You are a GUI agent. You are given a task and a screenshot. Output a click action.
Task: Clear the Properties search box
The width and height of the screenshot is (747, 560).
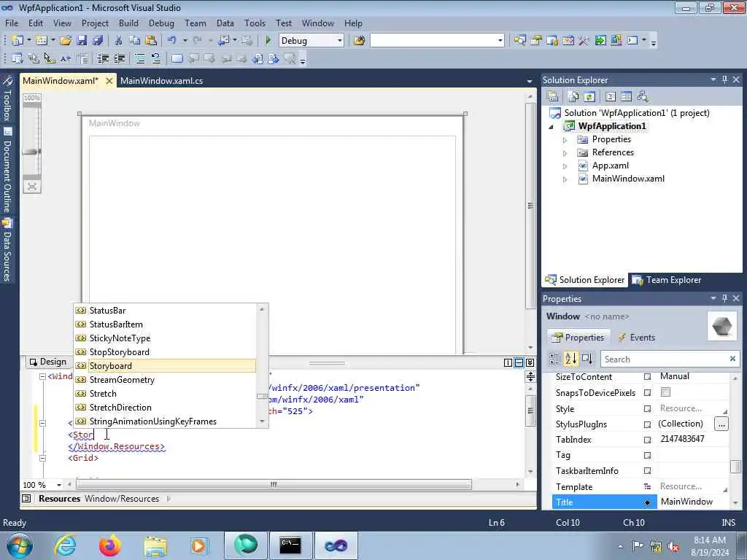point(732,359)
